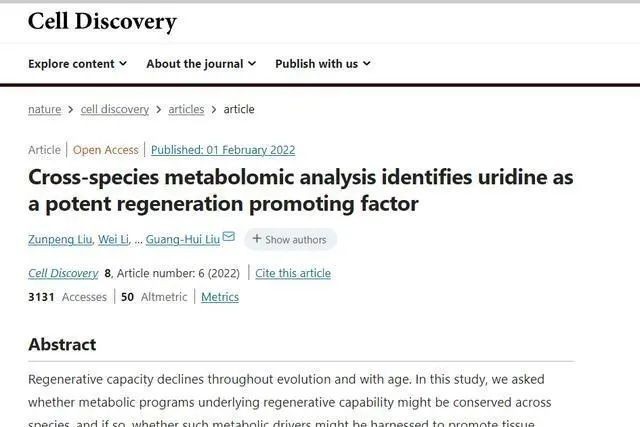Image resolution: width=640 pixels, height=427 pixels.
Task: Open the italic Cell Discovery journal link
Action: click(63, 273)
